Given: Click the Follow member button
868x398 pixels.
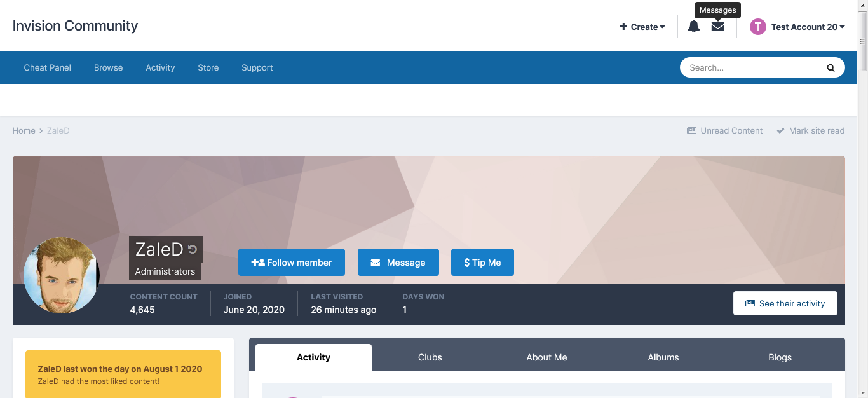Looking at the screenshot, I should click(x=292, y=263).
